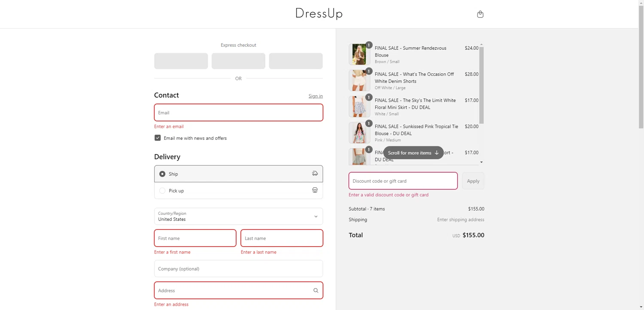
Task: Click the delivery truck icon on Ship row
Action: pos(315,174)
